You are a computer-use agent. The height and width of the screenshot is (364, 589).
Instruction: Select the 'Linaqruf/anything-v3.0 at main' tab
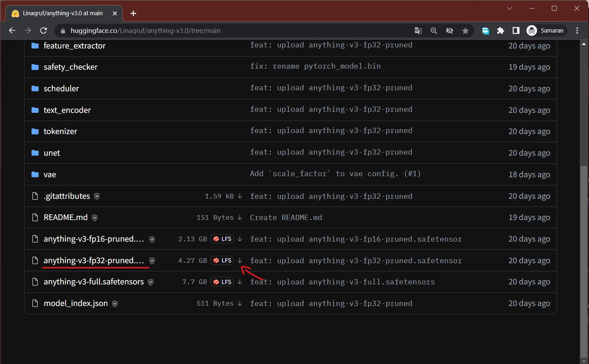coord(64,13)
